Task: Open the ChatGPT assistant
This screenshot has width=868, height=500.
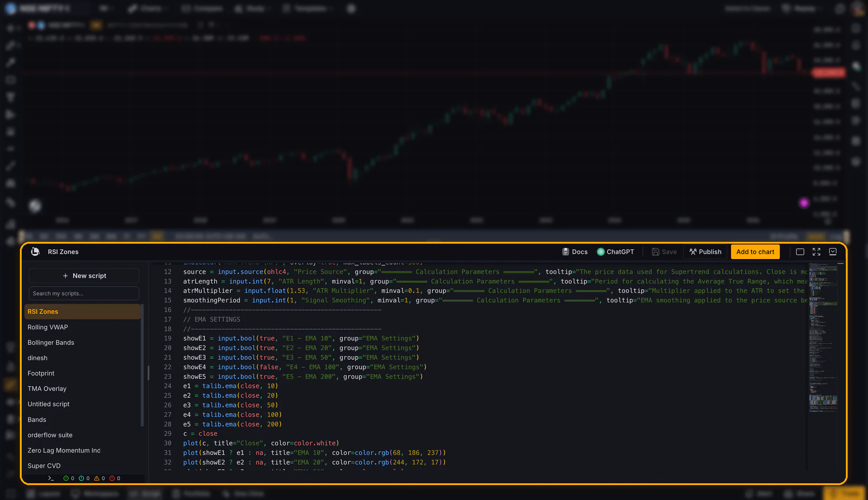Action: 615,252
